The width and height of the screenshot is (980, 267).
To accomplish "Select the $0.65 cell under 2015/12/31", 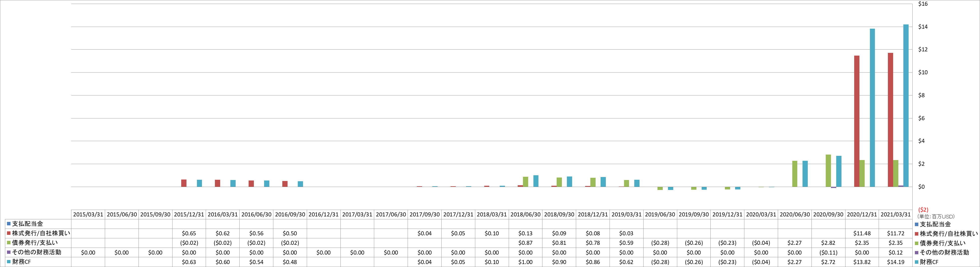I will [x=189, y=234].
